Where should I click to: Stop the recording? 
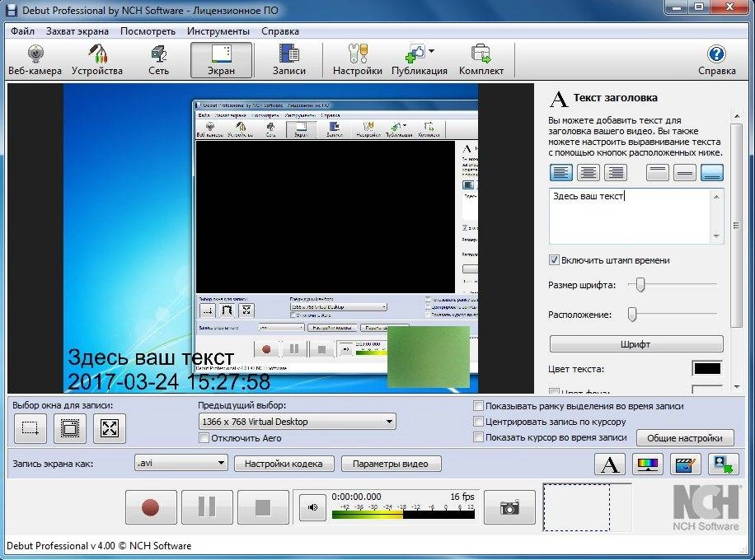(x=264, y=507)
